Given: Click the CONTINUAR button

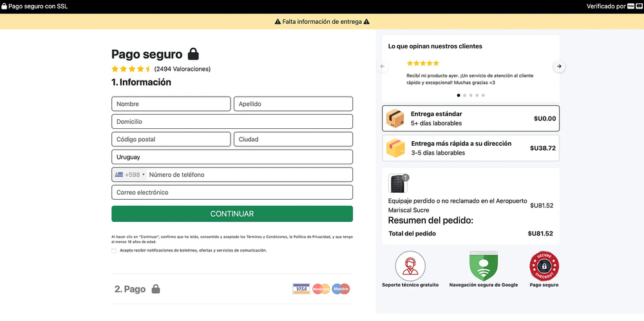Looking at the screenshot, I should 232,214.
